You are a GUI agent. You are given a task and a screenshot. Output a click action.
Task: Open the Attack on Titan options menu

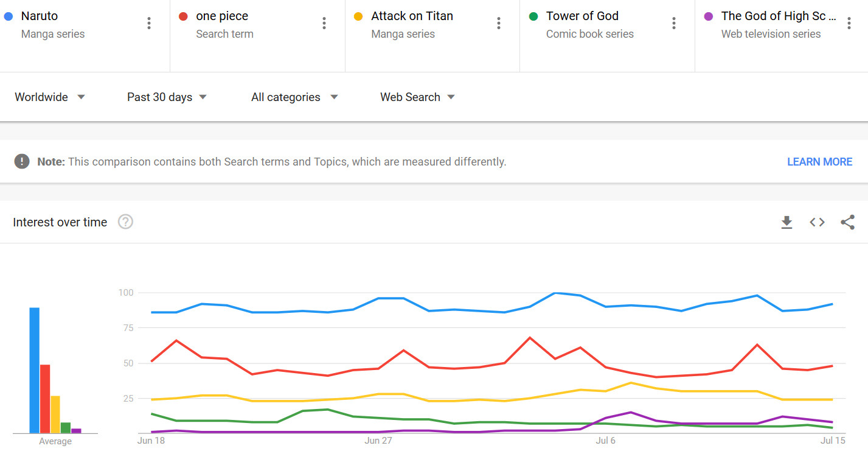pyautogui.click(x=499, y=23)
